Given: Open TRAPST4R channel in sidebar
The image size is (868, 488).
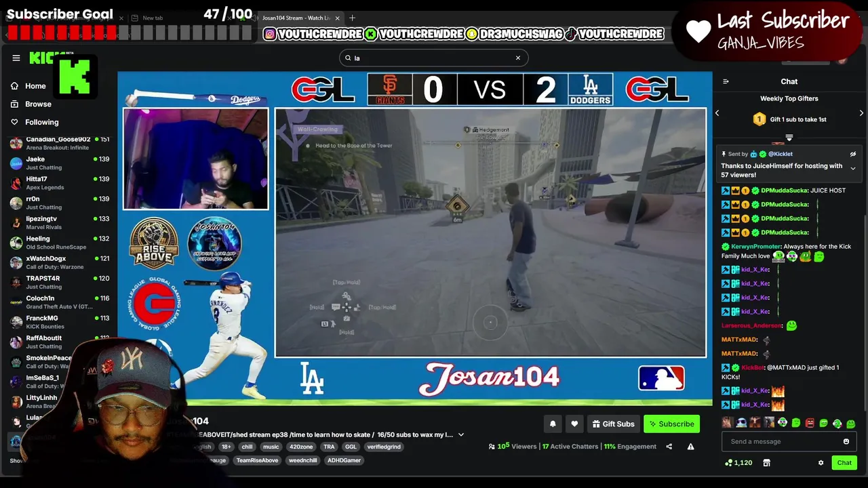Looking at the screenshot, I should [59, 283].
